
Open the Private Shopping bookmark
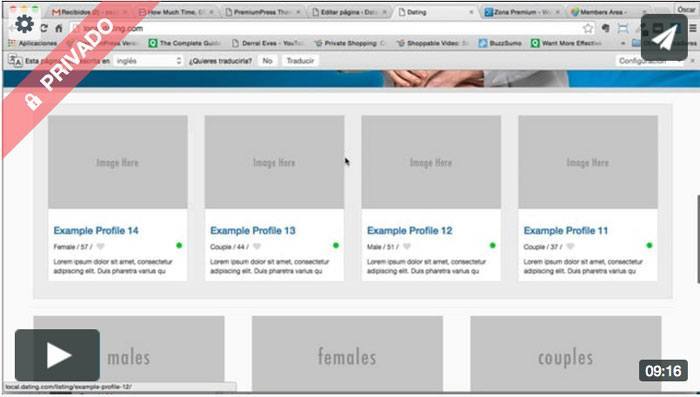(350, 43)
